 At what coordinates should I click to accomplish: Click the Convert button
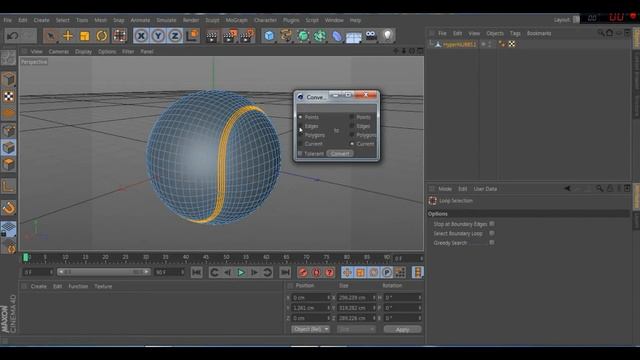pos(340,153)
